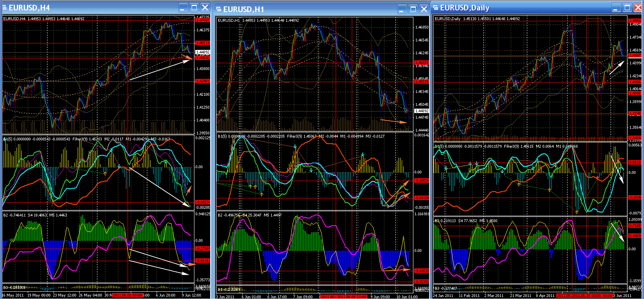The image size is (644, 299).
Task: Click white 1.44892 current price in H4 chart
Action: pos(202,52)
